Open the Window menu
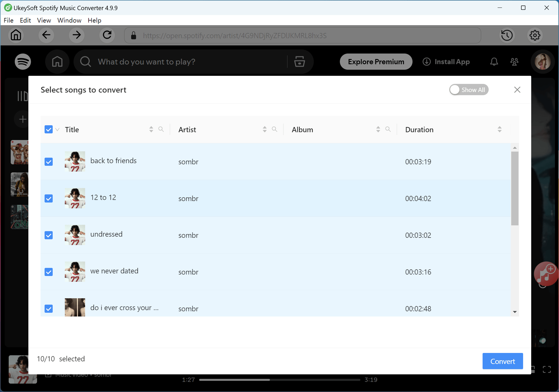Screen dimensions: 559x392 tap(69, 20)
